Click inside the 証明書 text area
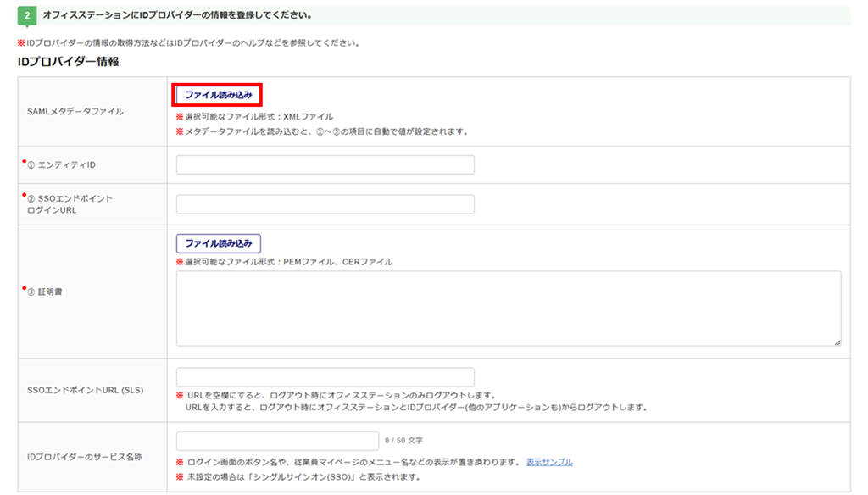The height and width of the screenshot is (495, 868). click(509, 309)
